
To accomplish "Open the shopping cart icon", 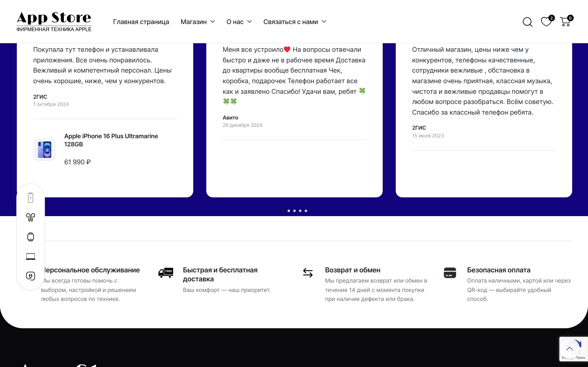I will coord(566,22).
